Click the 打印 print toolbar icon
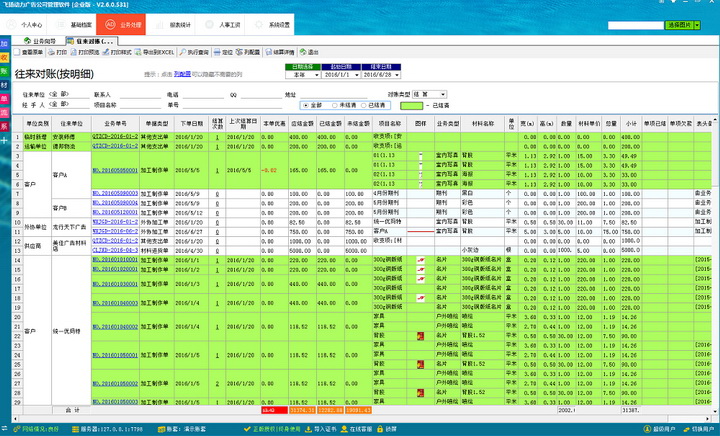The height and width of the screenshot is (436, 720). coord(58,51)
